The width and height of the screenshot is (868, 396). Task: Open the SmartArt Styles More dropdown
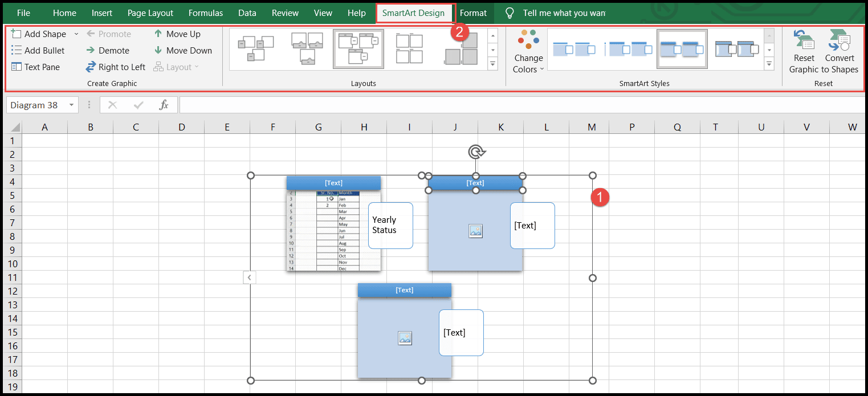click(769, 64)
